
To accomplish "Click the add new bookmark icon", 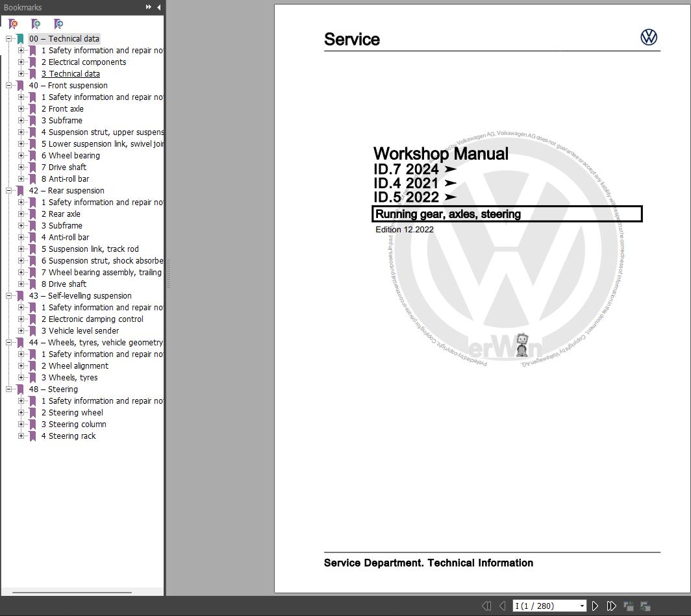I will [x=36, y=24].
